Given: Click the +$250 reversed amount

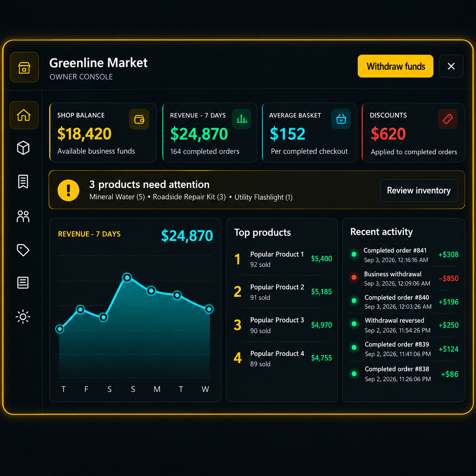Looking at the screenshot, I should (x=449, y=325).
